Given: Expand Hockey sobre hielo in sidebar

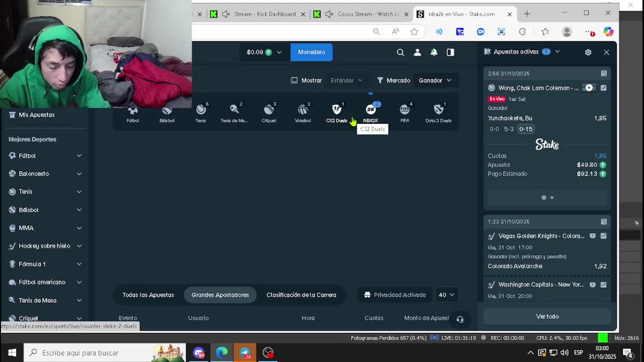Looking at the screenshot, I should click(79, 246).
